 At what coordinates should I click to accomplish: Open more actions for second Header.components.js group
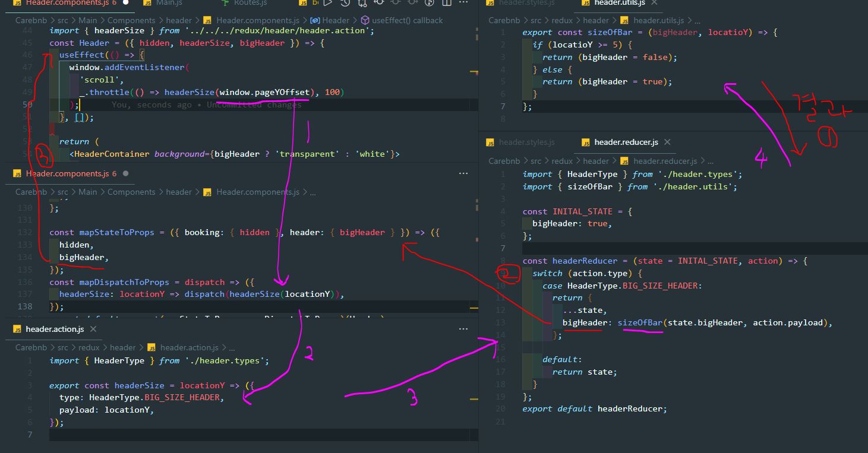pyautogui.click(x=463, y=173)
